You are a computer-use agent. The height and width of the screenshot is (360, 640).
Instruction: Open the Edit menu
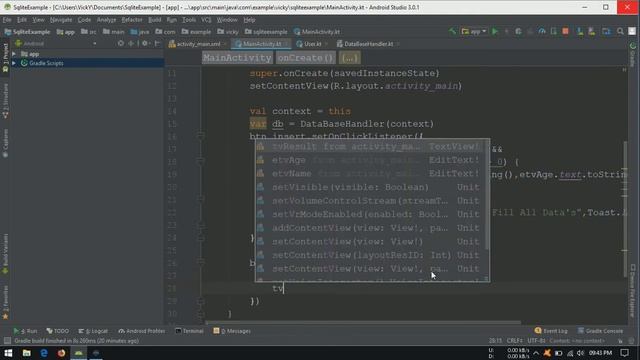click(x=22, y=20)
